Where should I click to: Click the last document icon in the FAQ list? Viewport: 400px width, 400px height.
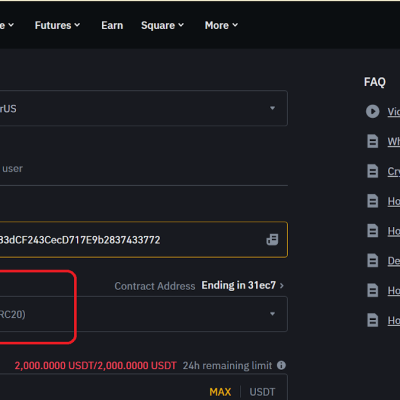click(x=373, y=320)
